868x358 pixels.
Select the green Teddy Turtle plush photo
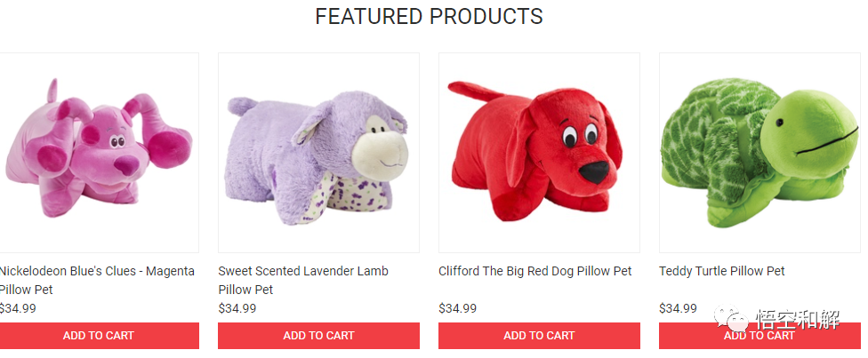tap(759, 153)
